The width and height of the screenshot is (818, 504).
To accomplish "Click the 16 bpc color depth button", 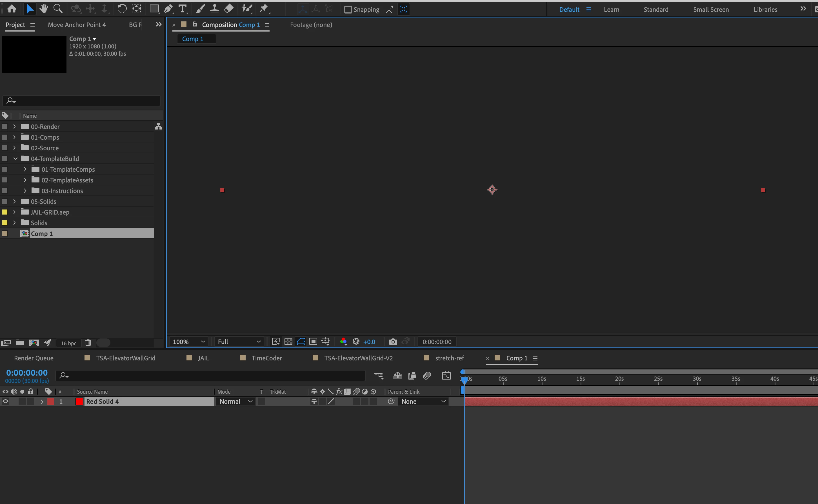I will (x=68, y=343).
